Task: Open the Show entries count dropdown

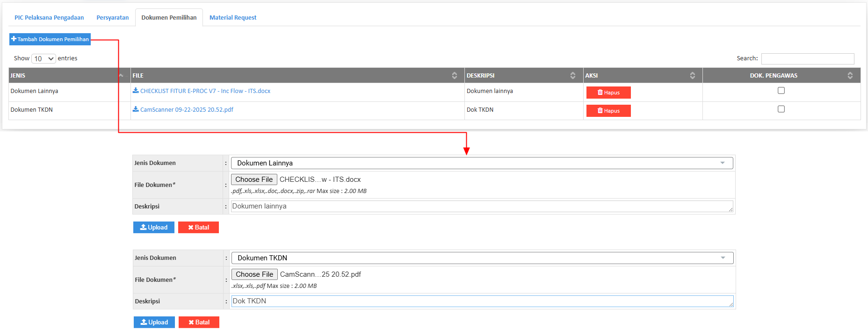Action: tap(43, 58)
